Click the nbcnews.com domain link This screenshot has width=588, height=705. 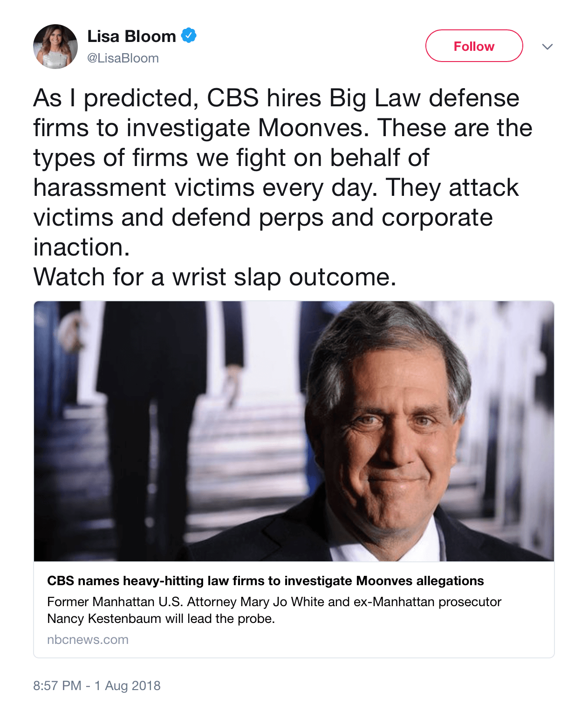coord(88,640)
